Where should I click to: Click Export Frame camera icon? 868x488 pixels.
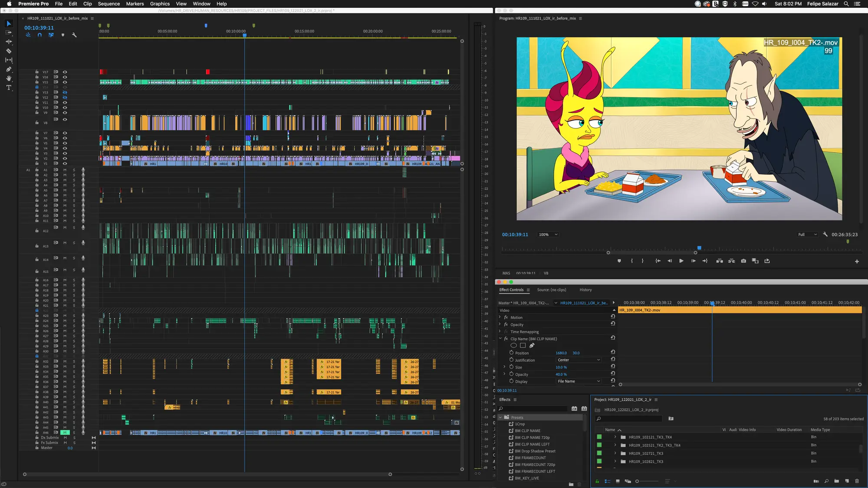tap(743, 261)
